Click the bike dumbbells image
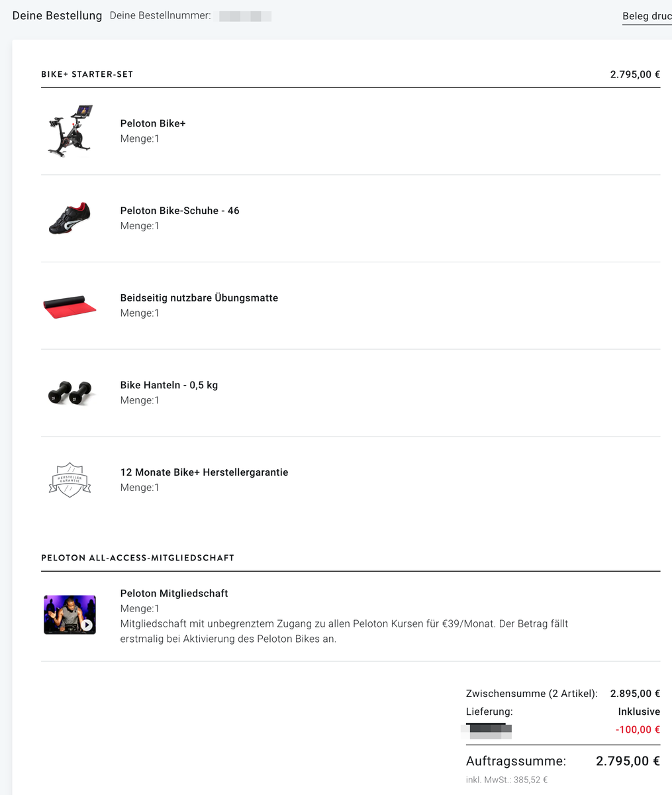 pos(70,392)
